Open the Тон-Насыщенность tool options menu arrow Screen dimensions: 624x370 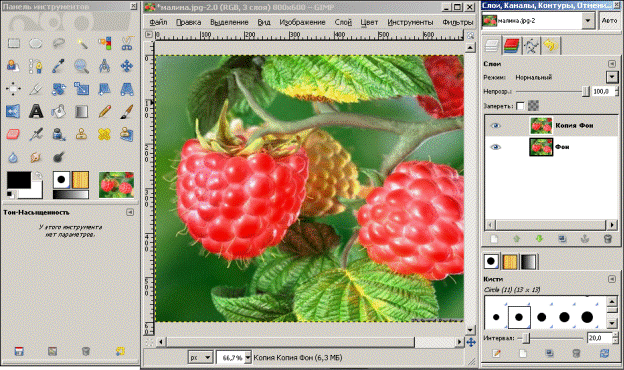[130, 212]
